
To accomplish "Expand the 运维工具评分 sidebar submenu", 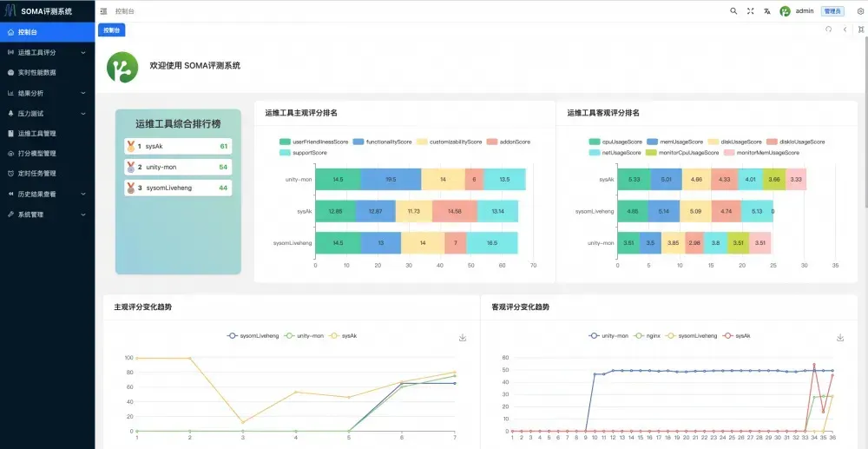I will coord(47,53).
